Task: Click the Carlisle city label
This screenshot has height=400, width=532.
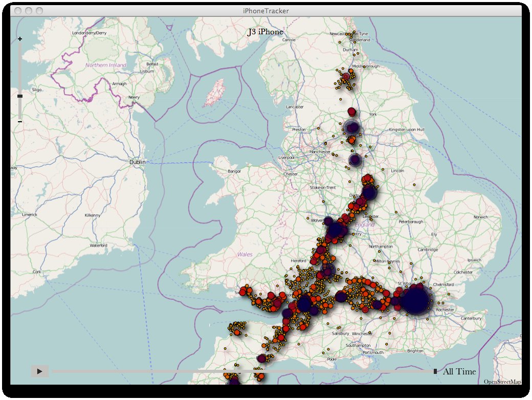Action: tap(289, 40)
